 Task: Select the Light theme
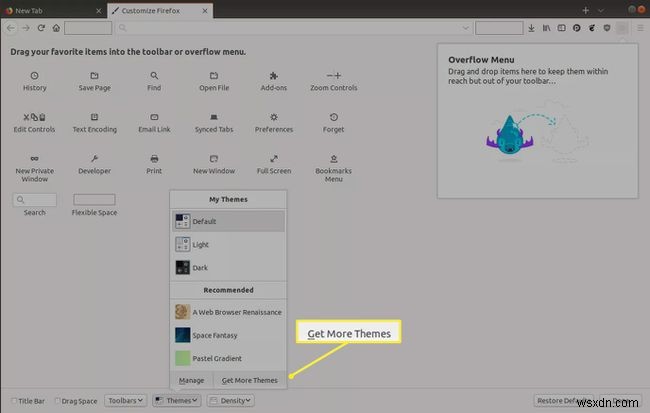click(228, 245)
